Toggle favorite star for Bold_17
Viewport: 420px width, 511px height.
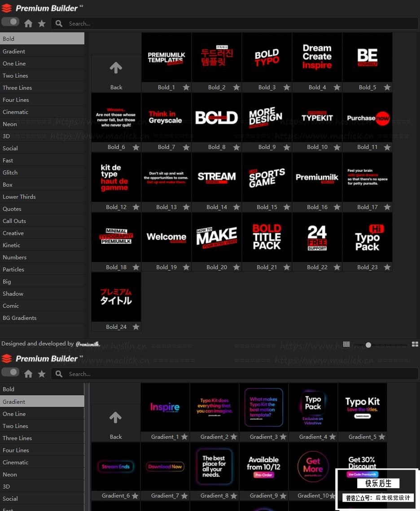(x=387, y=207)
